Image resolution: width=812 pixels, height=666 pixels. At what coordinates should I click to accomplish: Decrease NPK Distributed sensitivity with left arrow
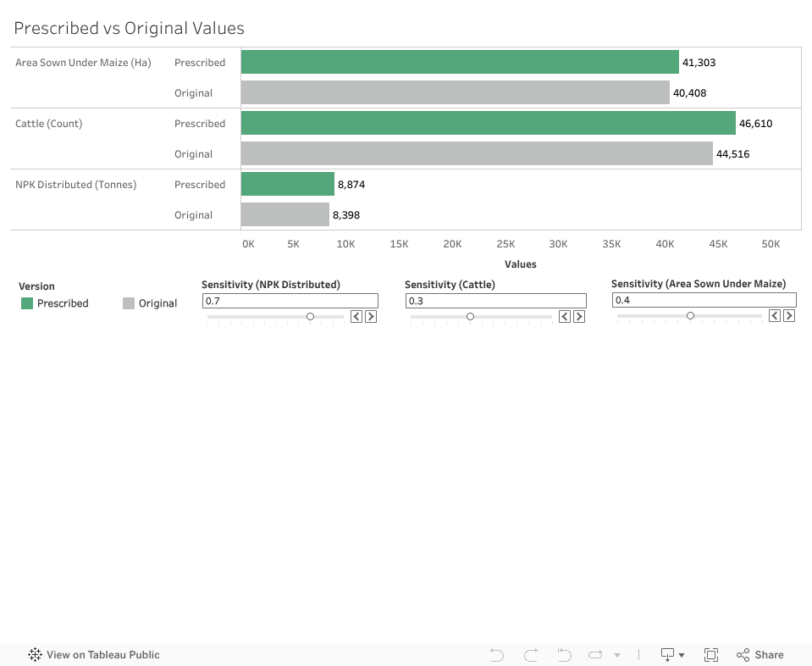pyautogui.click(x=356, y=316)
